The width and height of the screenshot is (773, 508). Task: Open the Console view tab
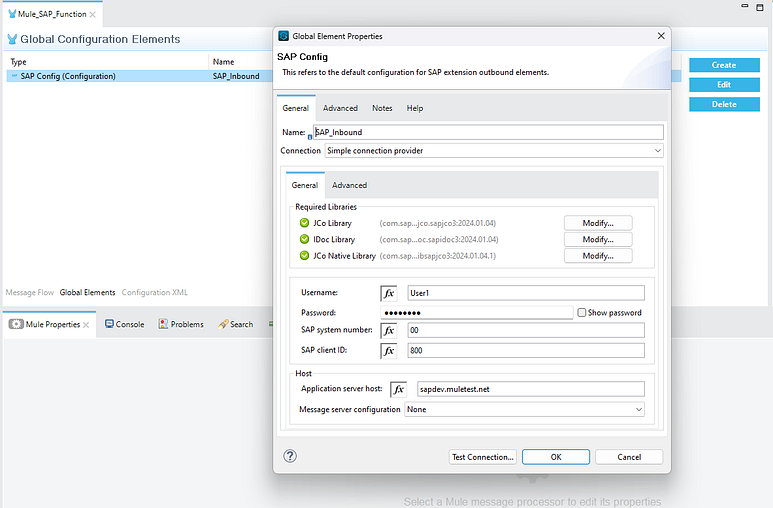coord(125,325)
